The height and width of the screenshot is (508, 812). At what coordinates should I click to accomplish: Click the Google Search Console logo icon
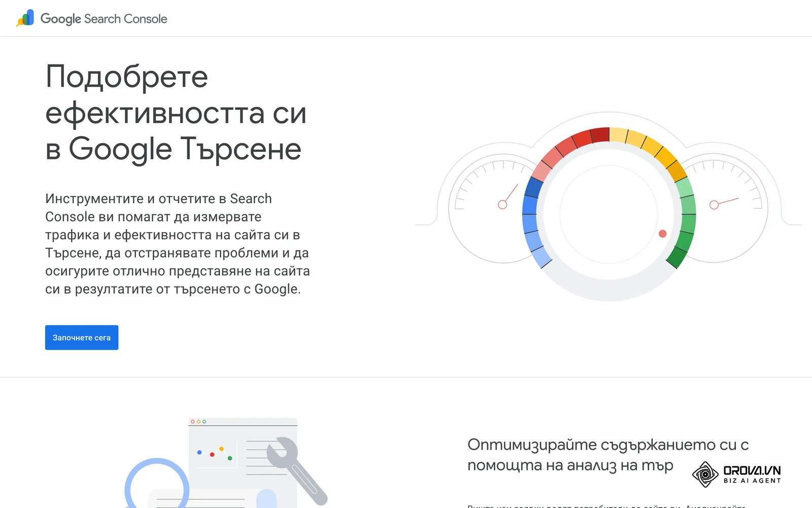[x=25, y=18]
